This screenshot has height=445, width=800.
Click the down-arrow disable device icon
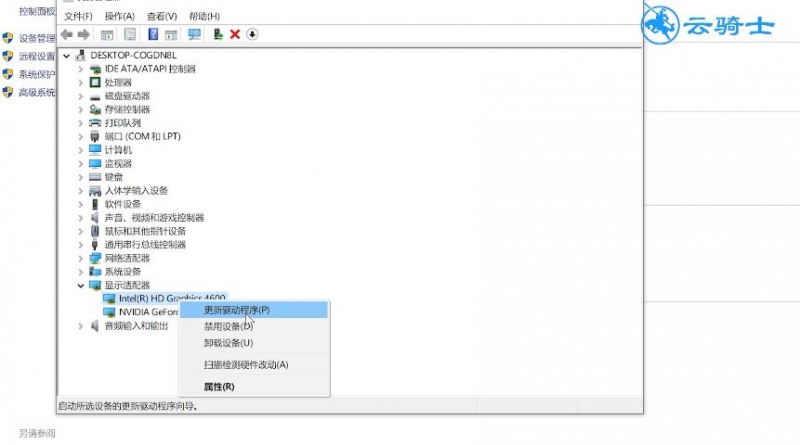pos(252,34)
